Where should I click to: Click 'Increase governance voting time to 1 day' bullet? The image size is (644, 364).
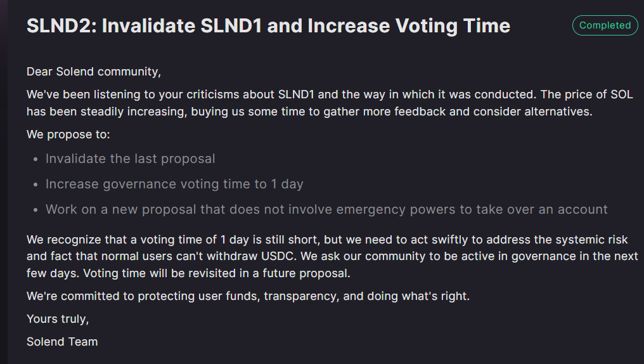coord(174,184)
